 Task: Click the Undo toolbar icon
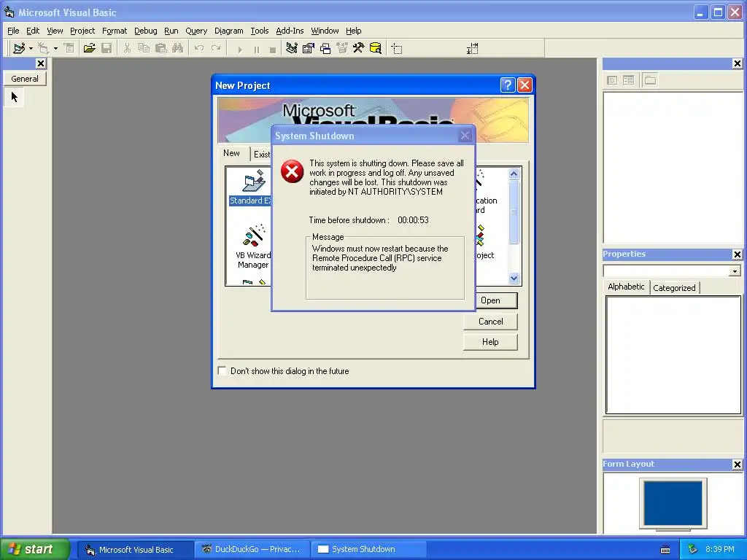coord(199,48)
